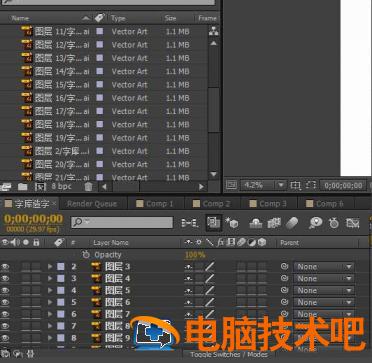Create a new folder in Project panel
The width and height of the screenshot is (372, 363).
(23, 187)
